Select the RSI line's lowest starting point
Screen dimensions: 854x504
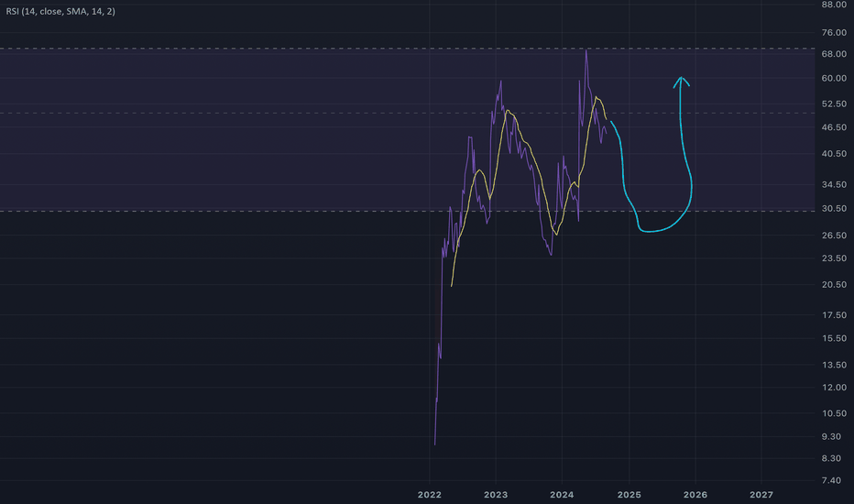pos(434,444)
